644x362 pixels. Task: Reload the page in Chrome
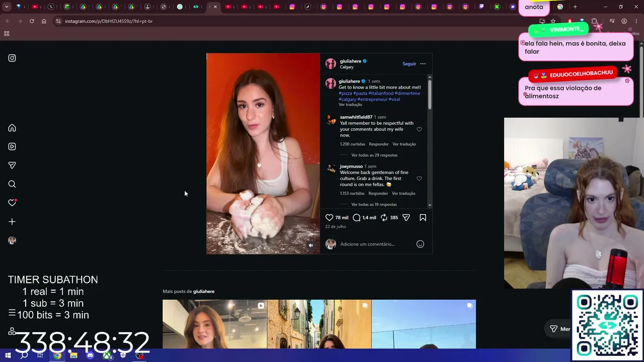[x=32, y=21]
